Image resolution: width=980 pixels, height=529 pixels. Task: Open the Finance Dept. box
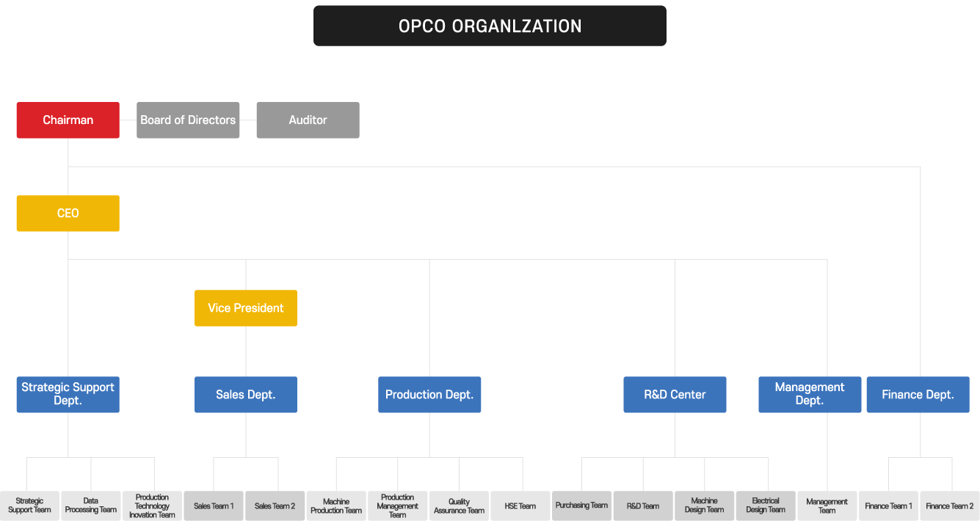[918, 394]
